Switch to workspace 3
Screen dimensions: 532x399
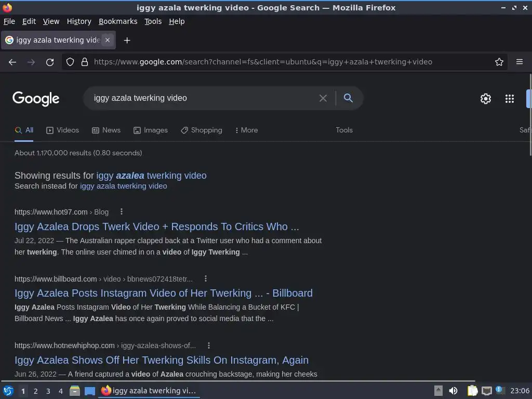click(48, 391)
